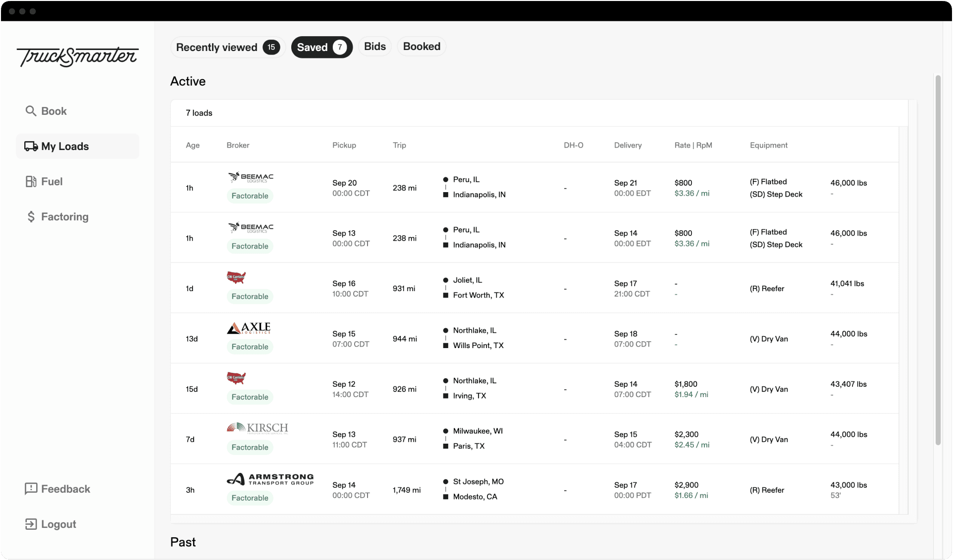
Task: Click the Kirsch broker logo
Action: click(257, 428)
